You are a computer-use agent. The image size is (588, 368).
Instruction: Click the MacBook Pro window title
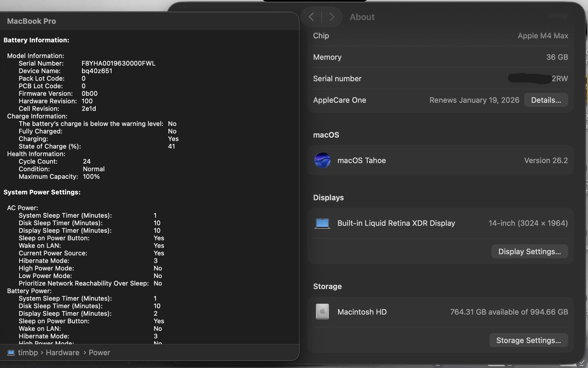pyautogui.click(x=31, y=21)
